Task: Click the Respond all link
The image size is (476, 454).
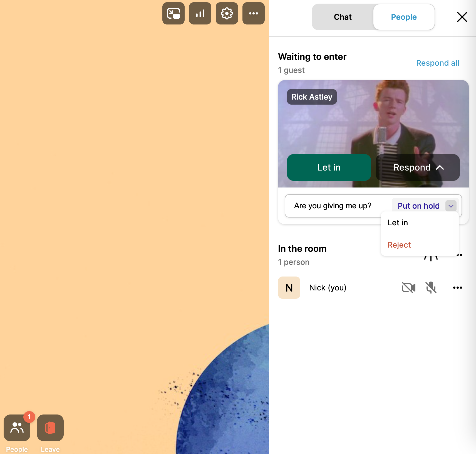Action: [x=437, y=63]
